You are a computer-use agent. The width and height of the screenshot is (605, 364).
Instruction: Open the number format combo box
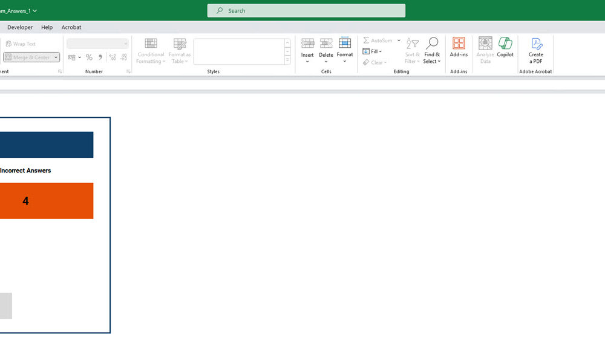tap(97, 44)
